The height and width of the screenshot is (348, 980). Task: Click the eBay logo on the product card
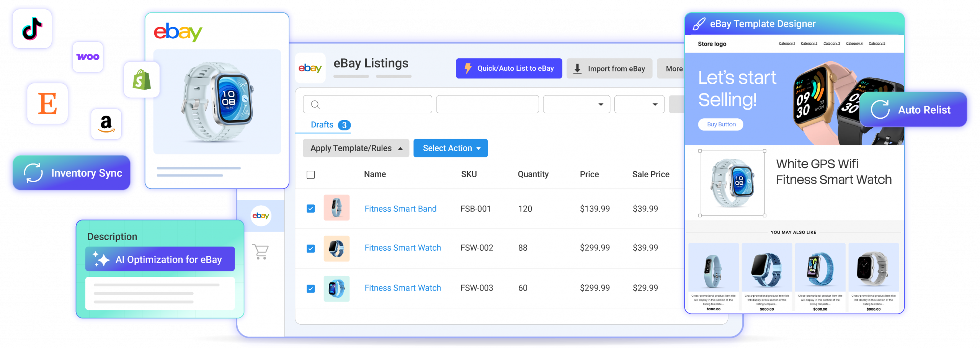[x=178, y=32]
